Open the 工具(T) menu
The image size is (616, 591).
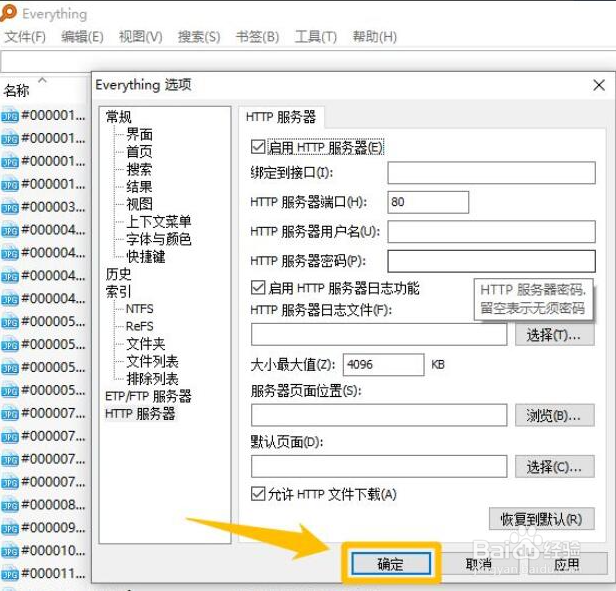pyautogui.click(x=316, y=37)
